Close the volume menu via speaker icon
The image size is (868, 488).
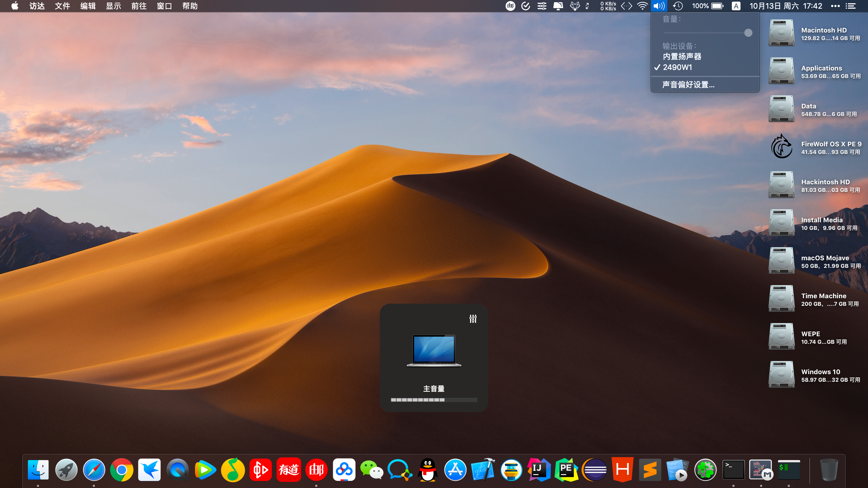[x=659, y=6]
